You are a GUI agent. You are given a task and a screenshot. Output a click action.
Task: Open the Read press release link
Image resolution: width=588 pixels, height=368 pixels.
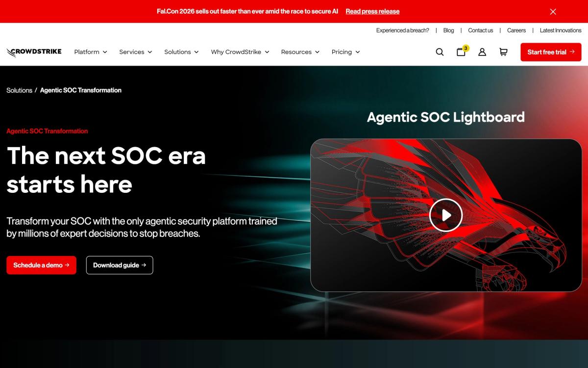tap(372, 11)
